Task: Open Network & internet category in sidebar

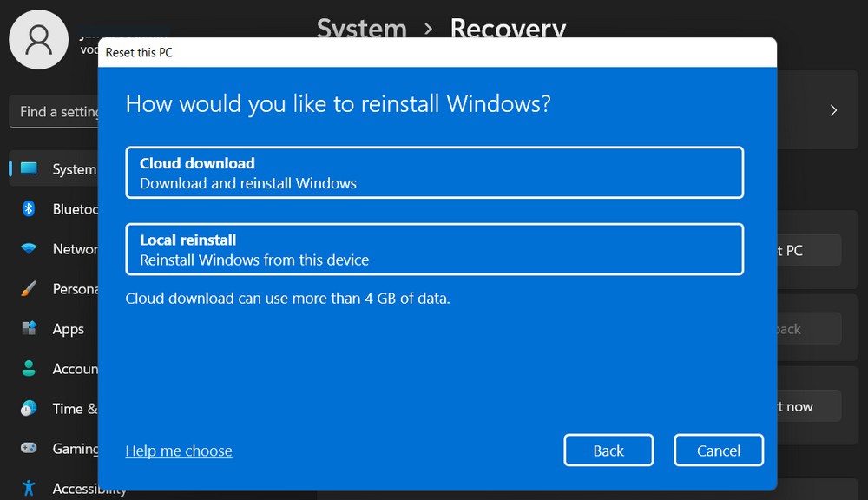Action: pos(54,248)
